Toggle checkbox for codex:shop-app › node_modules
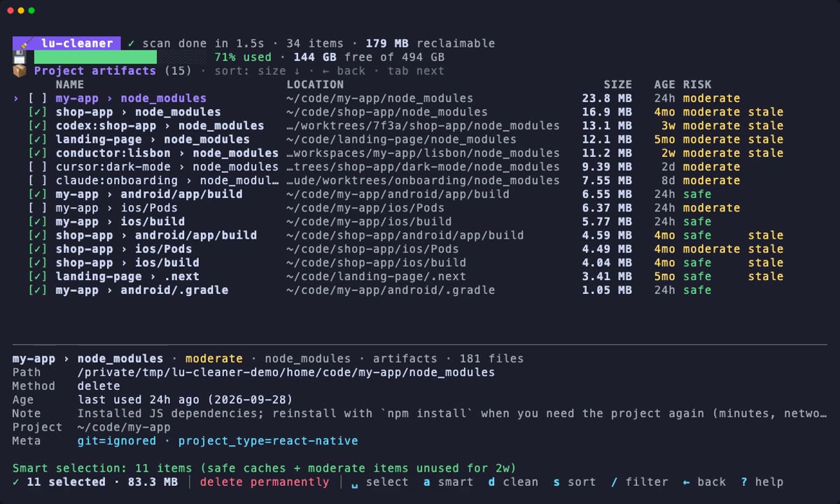Screen dimensions: 840x504 [x=38, y=126]
